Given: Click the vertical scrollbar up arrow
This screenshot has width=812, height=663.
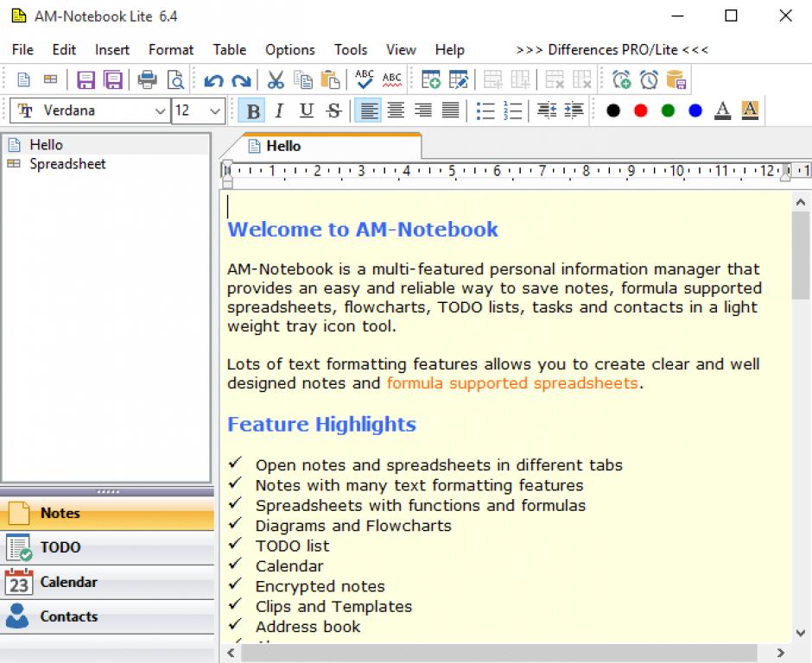Looking at the screenshot, I should (801, 202).
